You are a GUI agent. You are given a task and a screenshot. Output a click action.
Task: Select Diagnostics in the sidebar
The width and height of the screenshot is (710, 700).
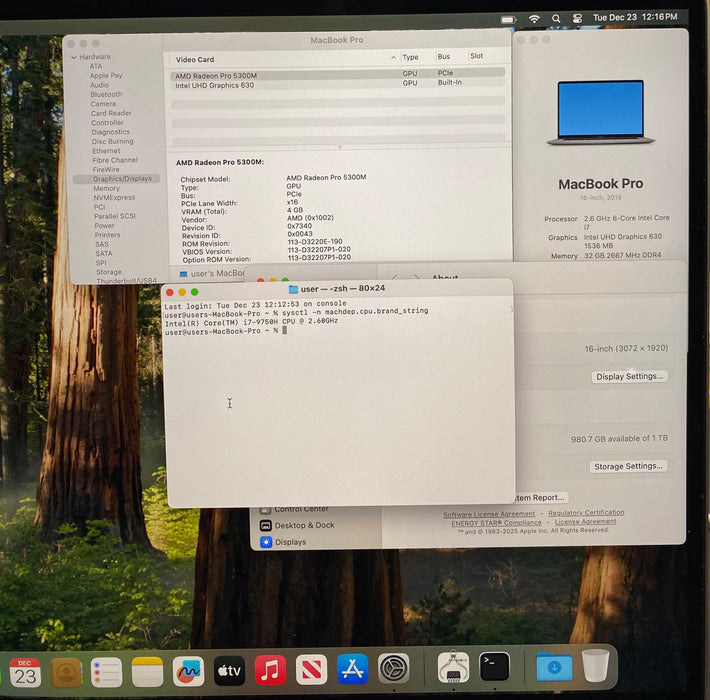[110, 132]
